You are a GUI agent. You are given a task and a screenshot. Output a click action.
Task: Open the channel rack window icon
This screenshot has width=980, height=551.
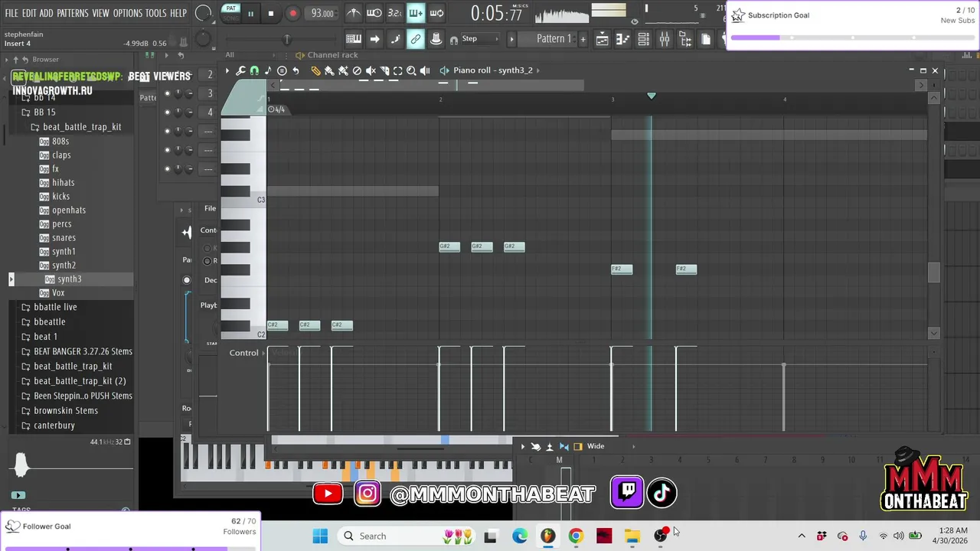pos(644,39)
